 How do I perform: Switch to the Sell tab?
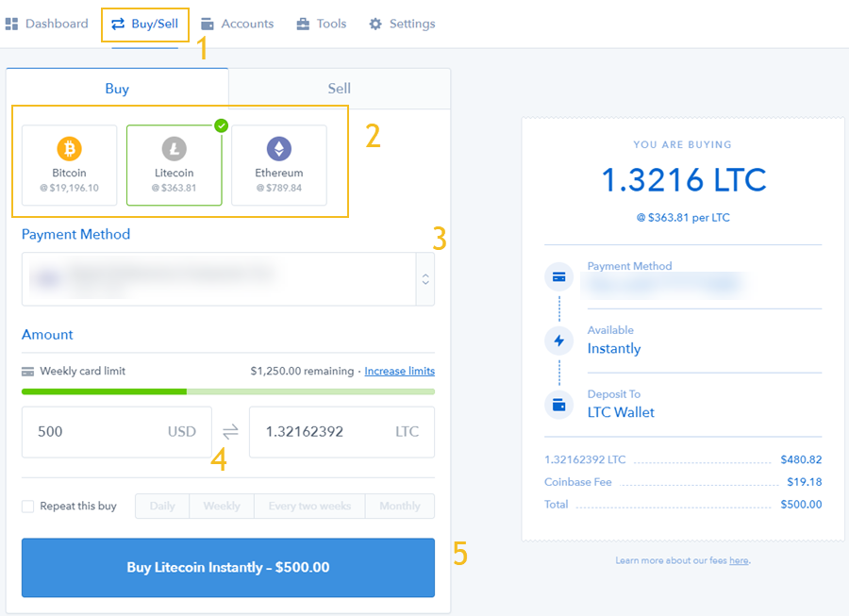pyautogui.click(x=340, y=89)
